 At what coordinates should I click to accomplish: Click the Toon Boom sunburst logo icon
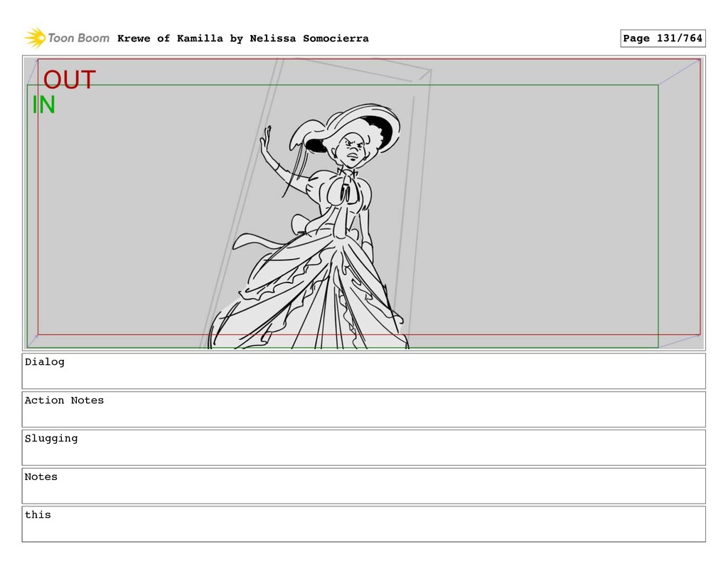[x=35, y=38]
